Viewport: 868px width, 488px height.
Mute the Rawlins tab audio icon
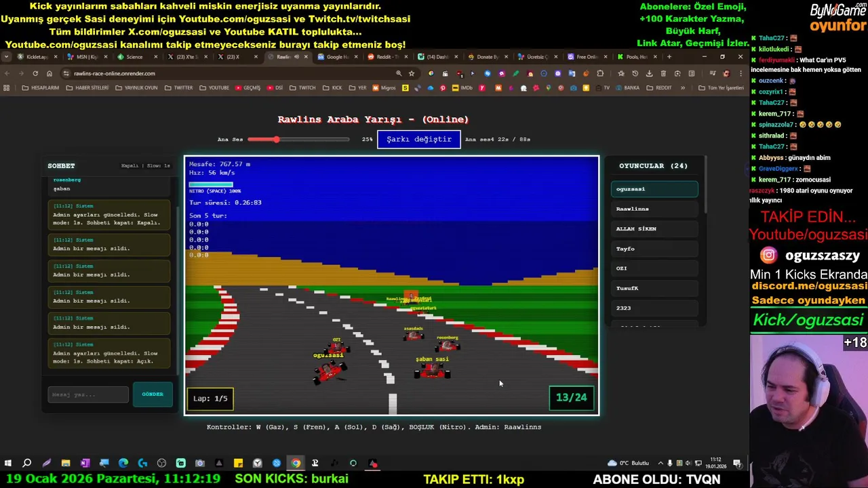point(298,57)
